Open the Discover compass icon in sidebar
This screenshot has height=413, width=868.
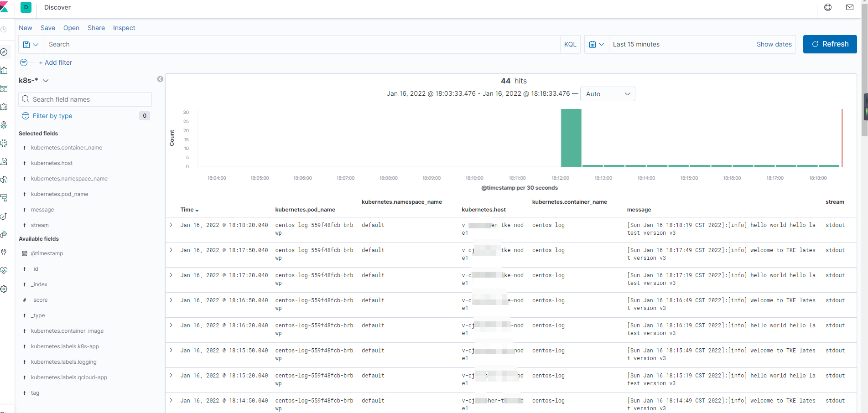pyautogui.click(x=4, y=52)
